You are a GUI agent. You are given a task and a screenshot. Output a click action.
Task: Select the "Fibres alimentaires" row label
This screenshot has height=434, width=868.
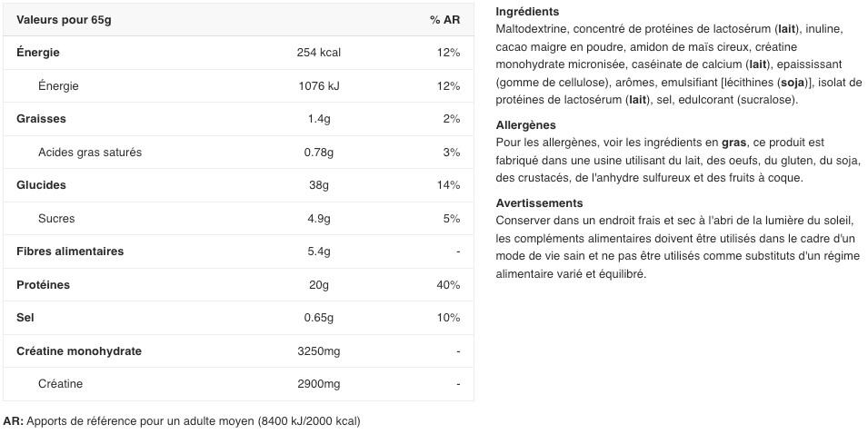70,252
